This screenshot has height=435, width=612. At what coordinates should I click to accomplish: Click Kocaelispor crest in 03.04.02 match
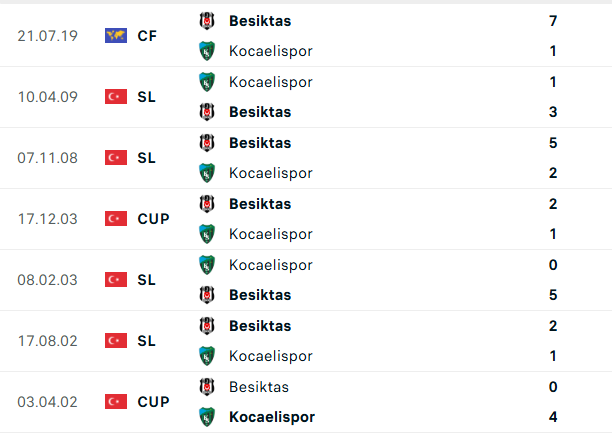[x=207, y=417]
